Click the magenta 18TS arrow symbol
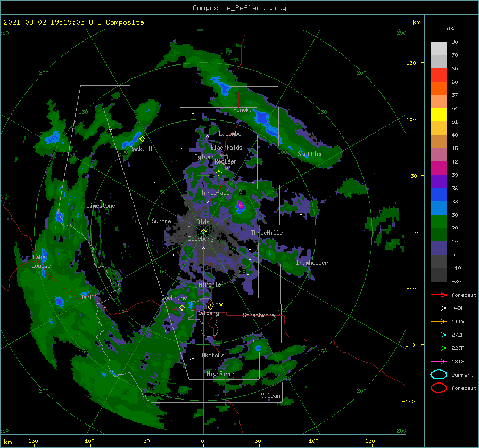 click(439, 362)
